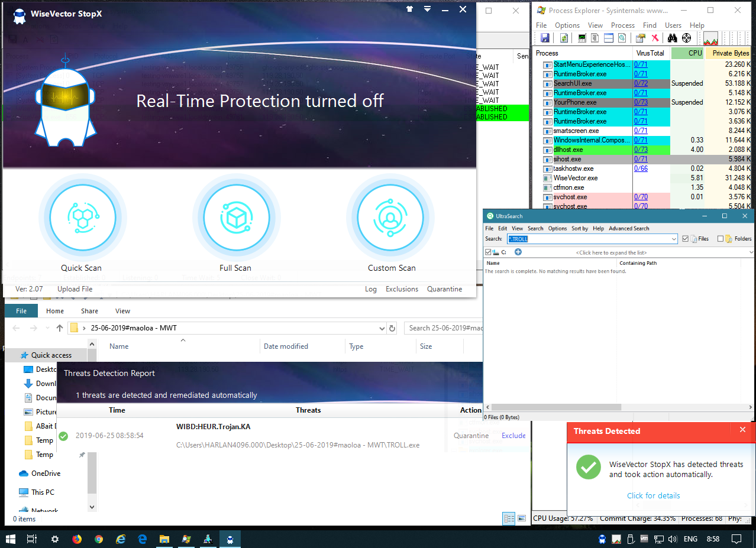Launch the Full Scan circular icon

pos(236,218)
